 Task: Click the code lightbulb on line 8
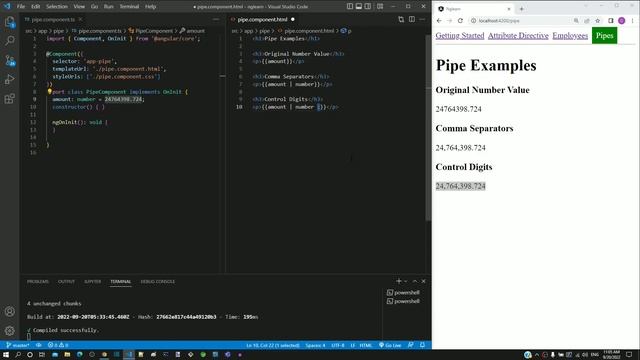[x=49, y=92]
